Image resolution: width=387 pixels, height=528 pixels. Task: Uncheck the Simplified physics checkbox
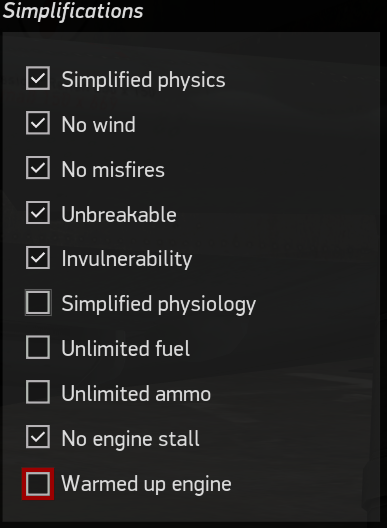pos(38,78)
